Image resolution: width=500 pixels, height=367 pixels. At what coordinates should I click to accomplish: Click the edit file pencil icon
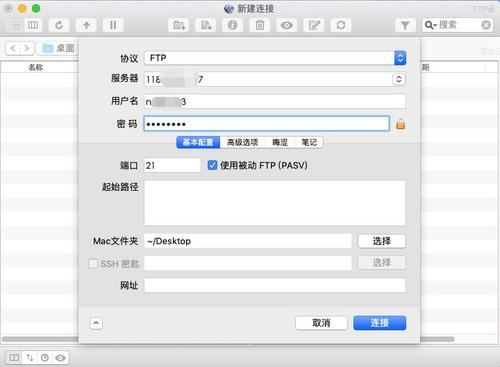314,25
